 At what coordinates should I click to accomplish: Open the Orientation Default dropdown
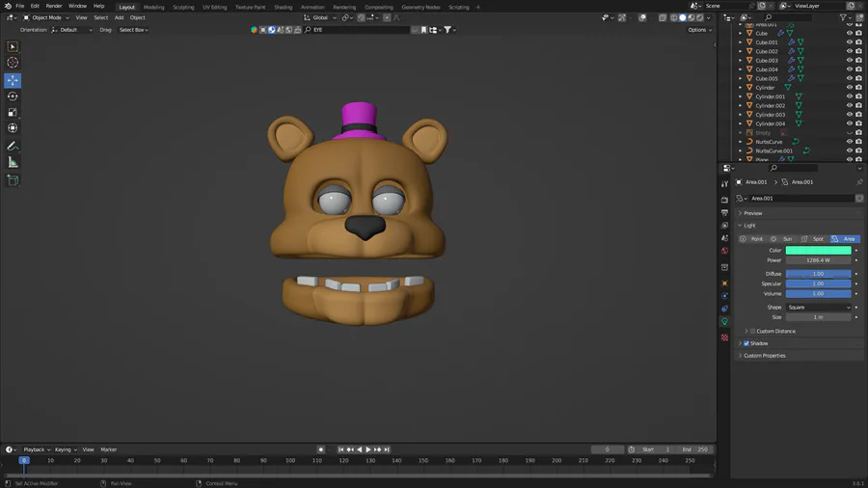pyautogui.click(x=72, y=30)
